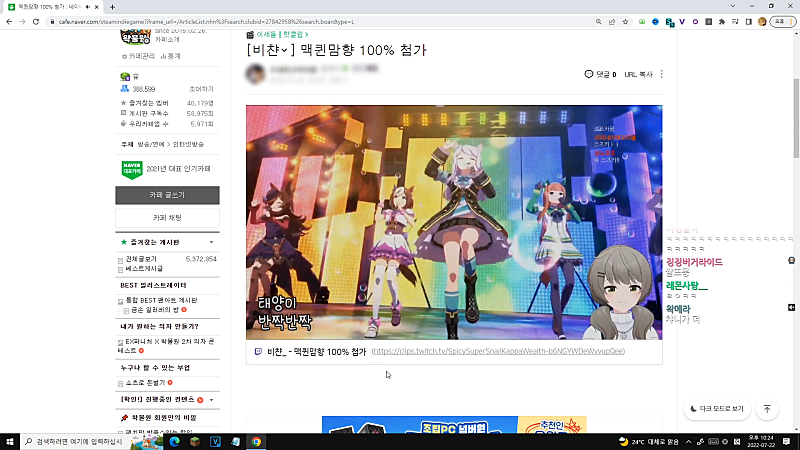Launch Microsoft Edge from the taskbar
Image resolution: width=800 pixels, height=450 pixels.
click(x=174, y=441)
